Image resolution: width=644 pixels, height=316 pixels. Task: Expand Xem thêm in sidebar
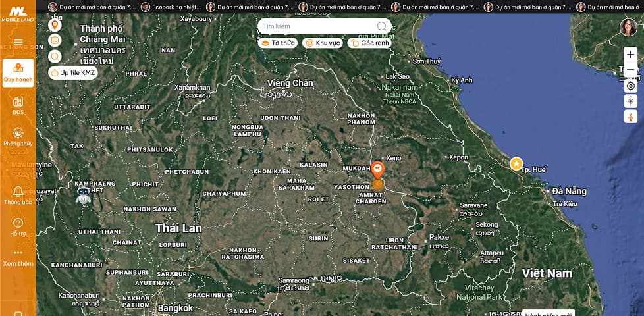pos(18,258)
